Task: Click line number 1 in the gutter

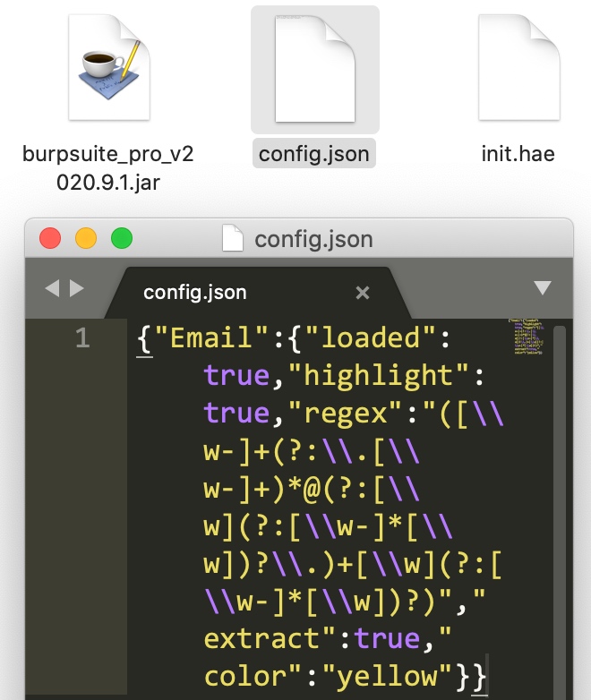Action: click(82, 338)
